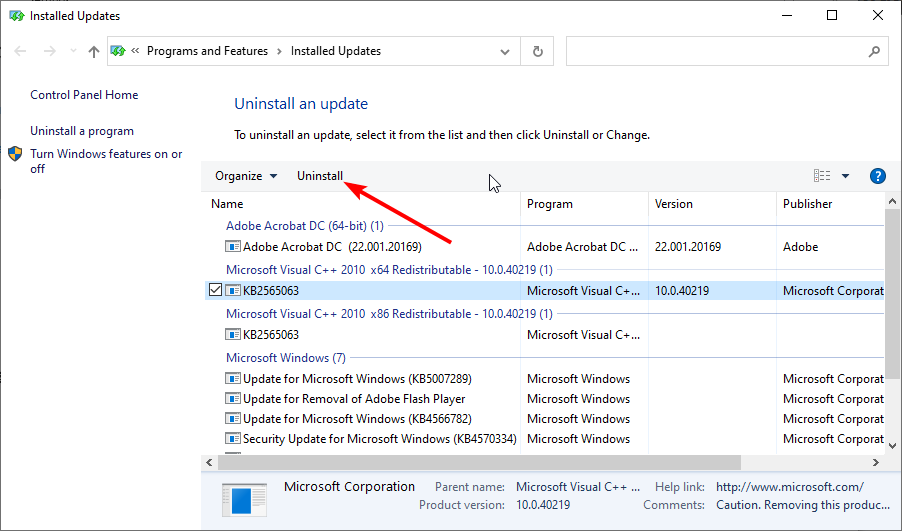This screenshot has height=531, width=902.
Task: Open Turn Windows features on or off
Action: pos(106,161)
